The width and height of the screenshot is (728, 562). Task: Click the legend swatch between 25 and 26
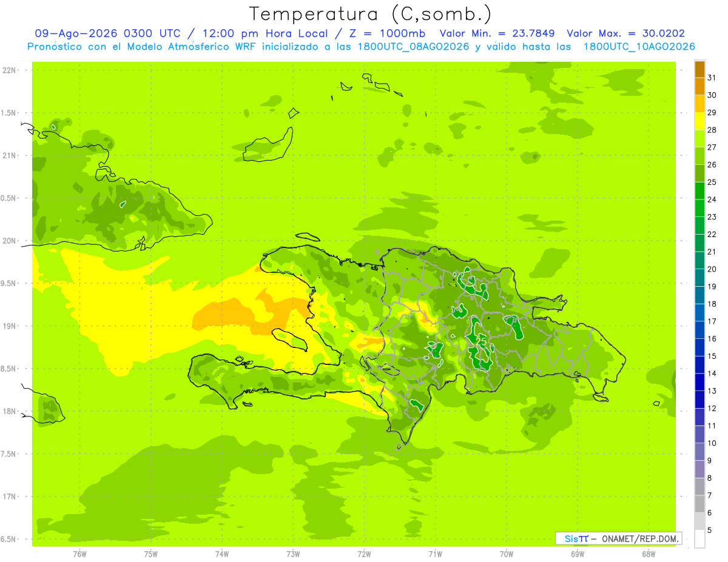click(699, 173)
